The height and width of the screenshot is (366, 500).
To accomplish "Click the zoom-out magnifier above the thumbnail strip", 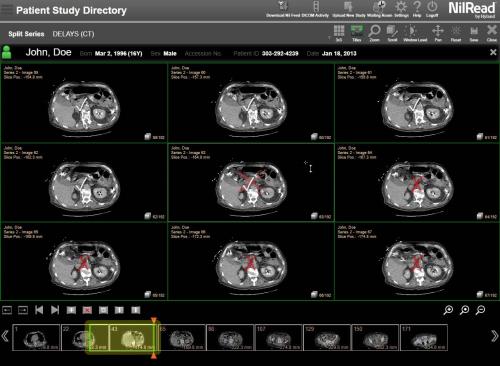I will point(480,310).
